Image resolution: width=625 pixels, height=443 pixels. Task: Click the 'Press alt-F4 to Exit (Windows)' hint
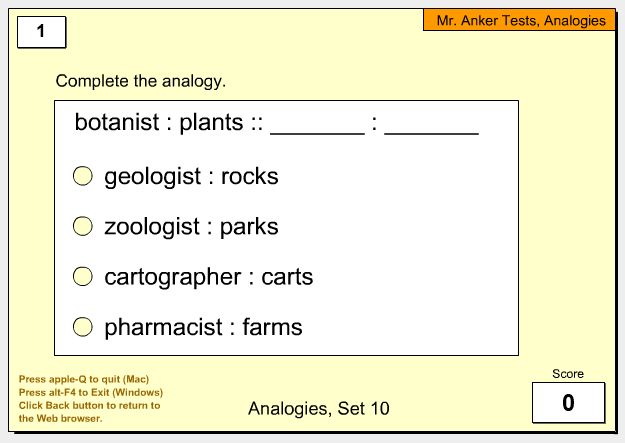pos(91,392)
